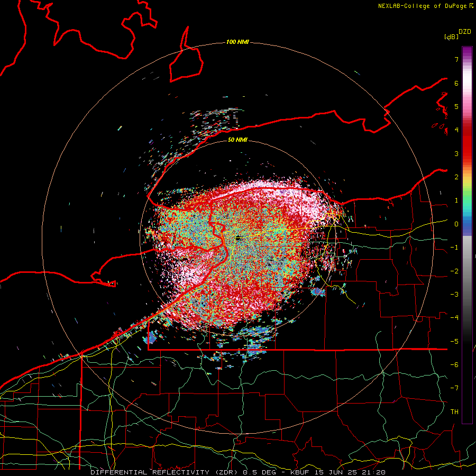476x476 pixels.
Task: Click the -1 value on color scale
Action: [x=454, y=248]
